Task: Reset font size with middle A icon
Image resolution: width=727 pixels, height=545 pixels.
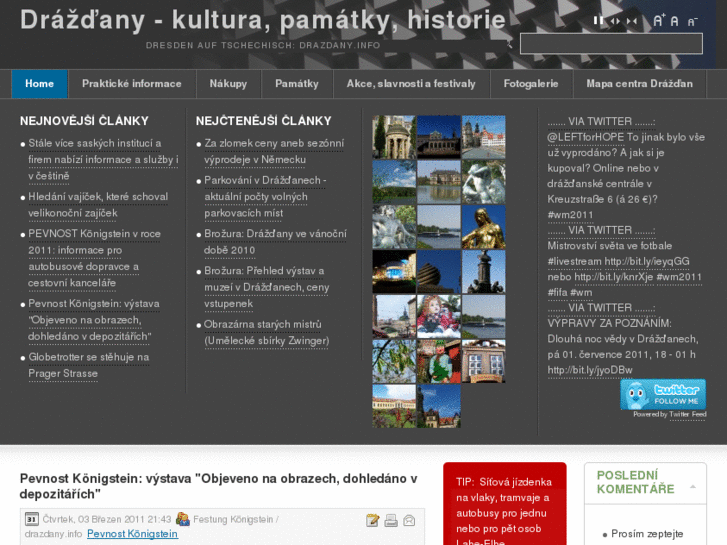Action: (x=675, y=21)
